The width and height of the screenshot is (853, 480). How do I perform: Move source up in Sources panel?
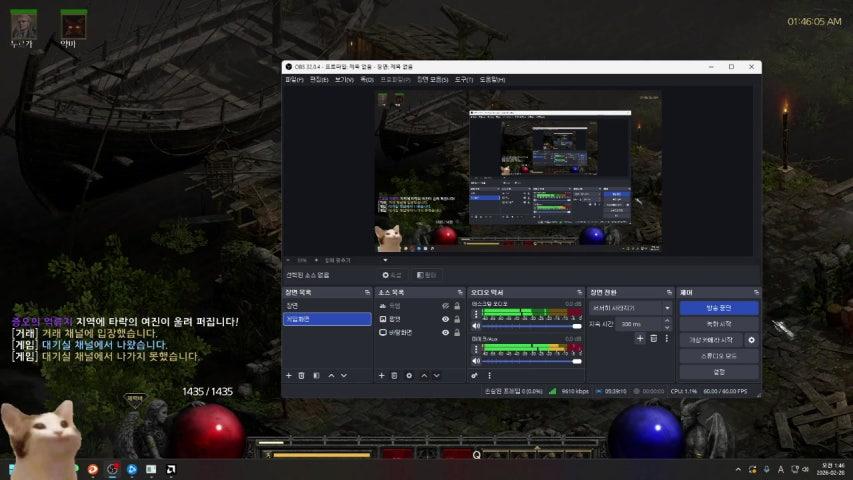point(424,376)
